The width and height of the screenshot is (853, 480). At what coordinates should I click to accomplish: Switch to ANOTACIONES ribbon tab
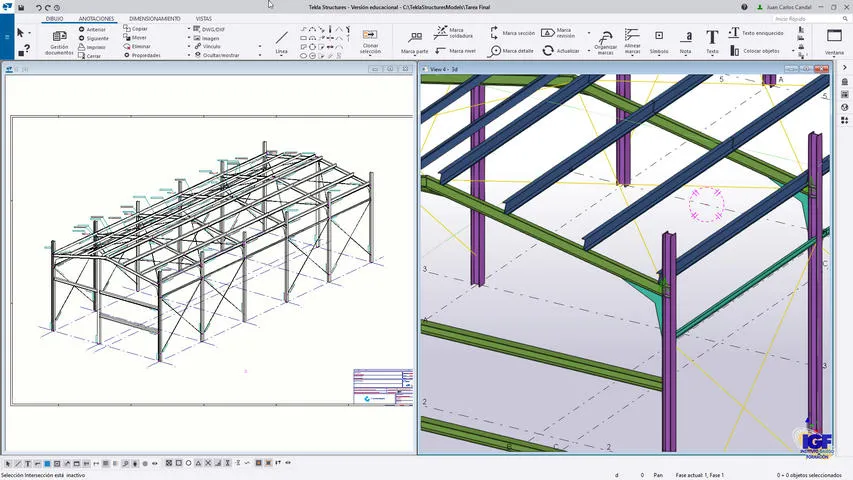pyautogui.click(x=96, y=19)
